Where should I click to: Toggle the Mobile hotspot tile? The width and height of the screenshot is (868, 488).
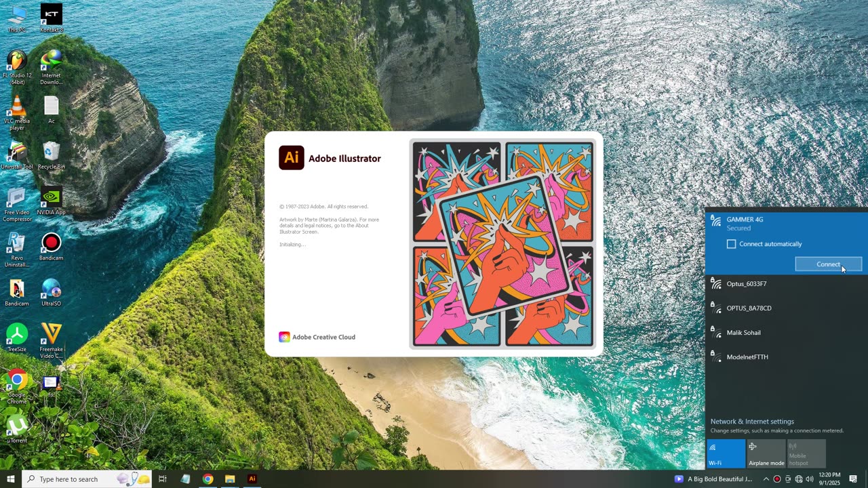pos(807,453)
